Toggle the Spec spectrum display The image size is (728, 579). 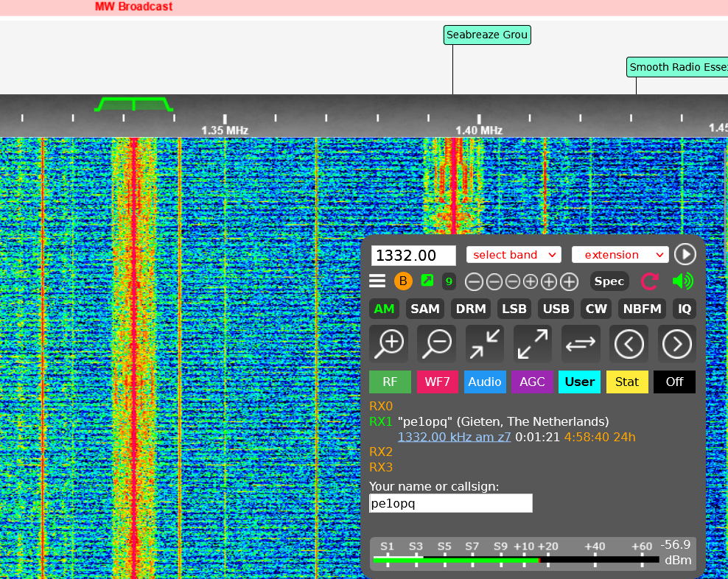pyautogui.click(x=609, y=281)
